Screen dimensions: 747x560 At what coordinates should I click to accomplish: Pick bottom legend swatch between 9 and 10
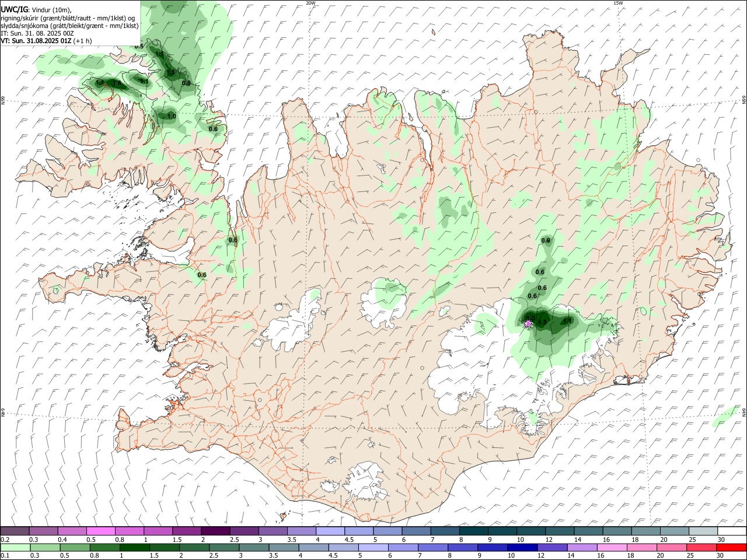[x=493, y=548]
